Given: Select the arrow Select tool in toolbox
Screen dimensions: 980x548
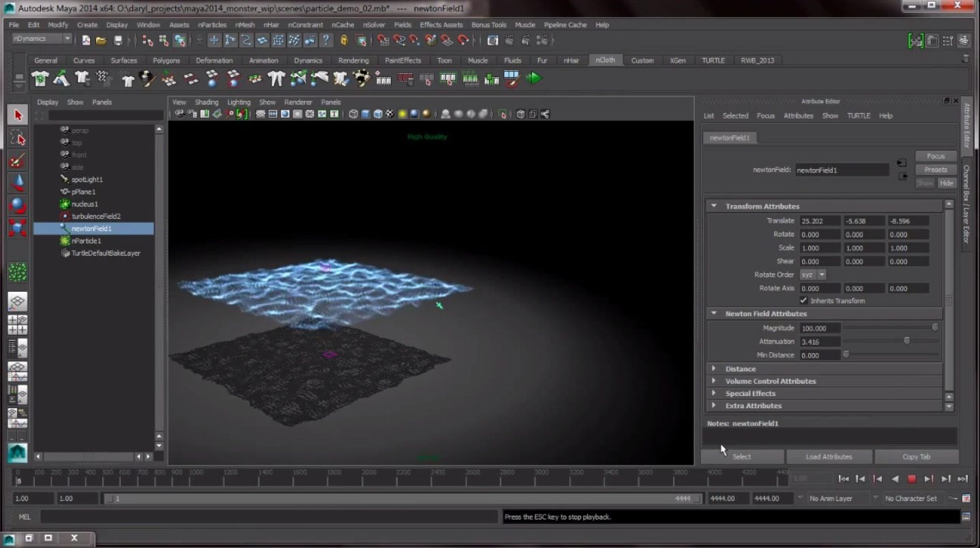Looking at the screenshot, I should (x=18, y=115).
